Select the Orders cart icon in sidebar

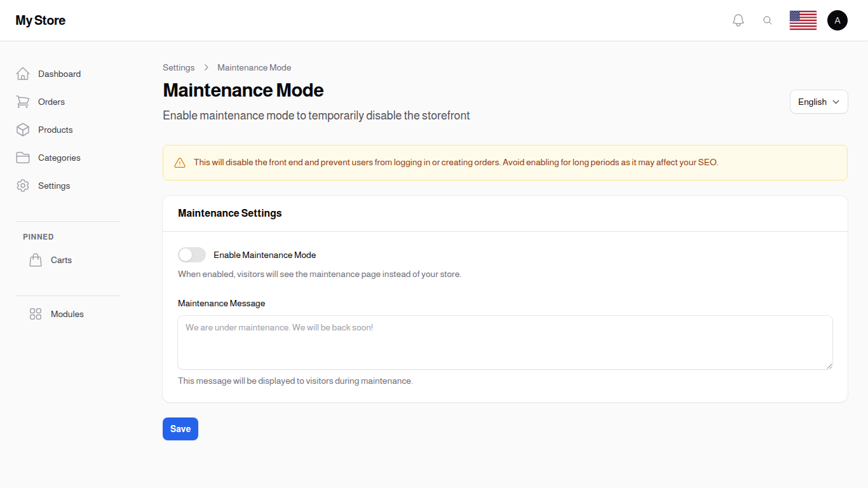[23, 102]
